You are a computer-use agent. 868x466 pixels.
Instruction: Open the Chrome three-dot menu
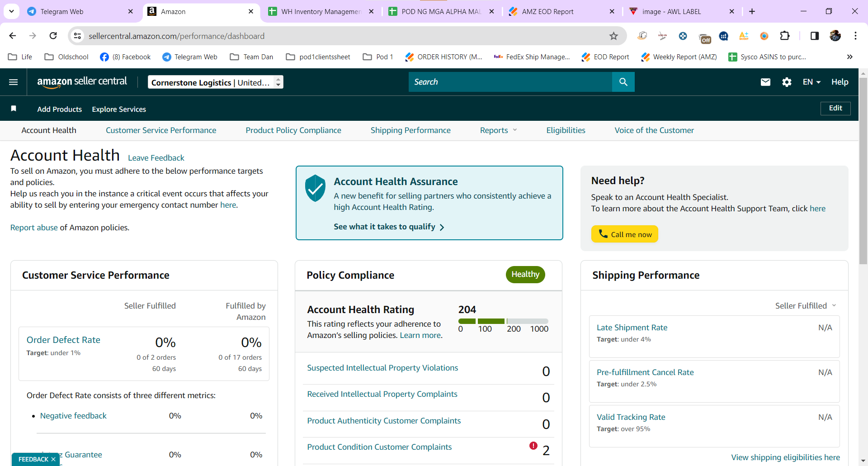pos(855,36)
